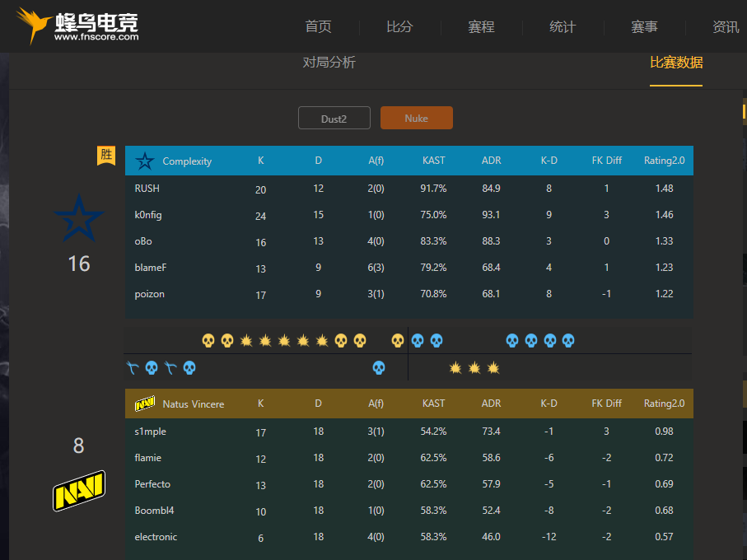The image size is (747, 560).
Task: Click RUSH's rating value 1.48
Action: click(x=664, y=189)
